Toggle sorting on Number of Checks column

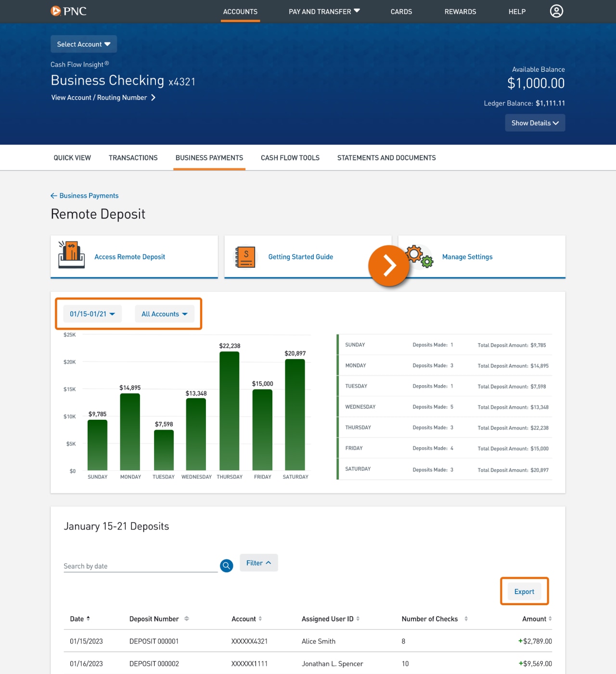[x=466, y=619]
